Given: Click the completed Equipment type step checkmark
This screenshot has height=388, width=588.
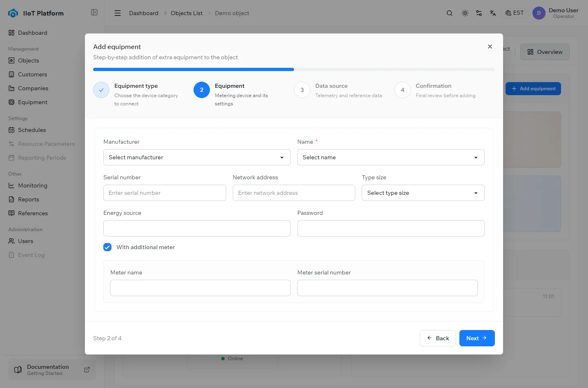Looking at the screenshot, I should coord(101,90).
